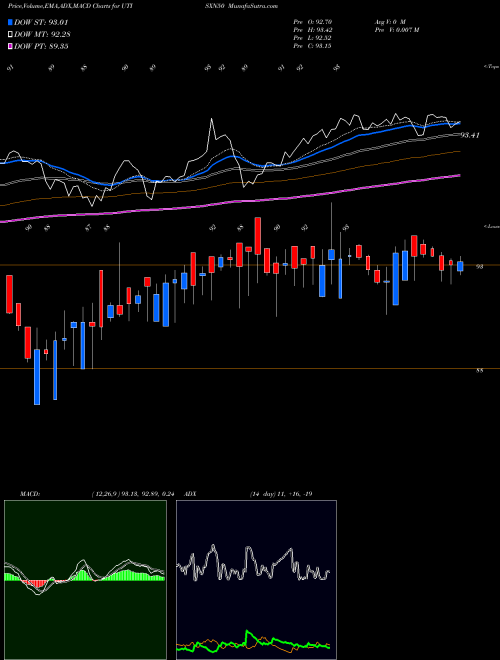The height and width of the screenshot is (660, 500).
Task: Click the '<Lows' marker label
Action: (491, 226)
